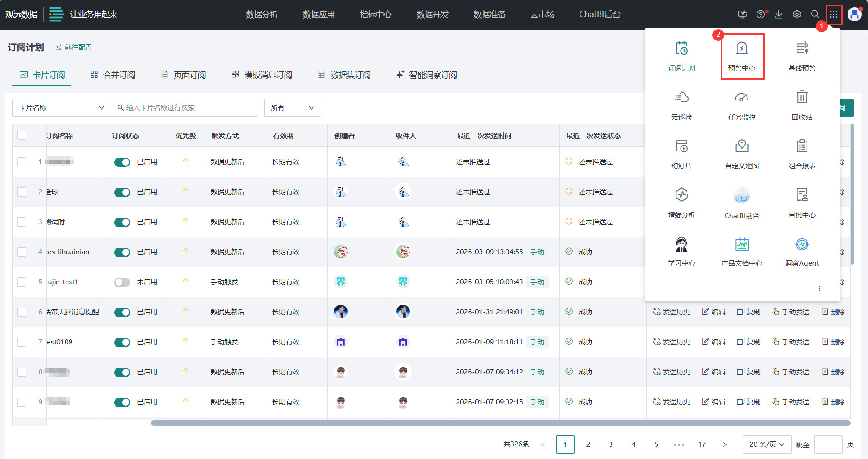Go to page 2 of results
This screenshot has height=459, width=868.
tap(588, 444)
